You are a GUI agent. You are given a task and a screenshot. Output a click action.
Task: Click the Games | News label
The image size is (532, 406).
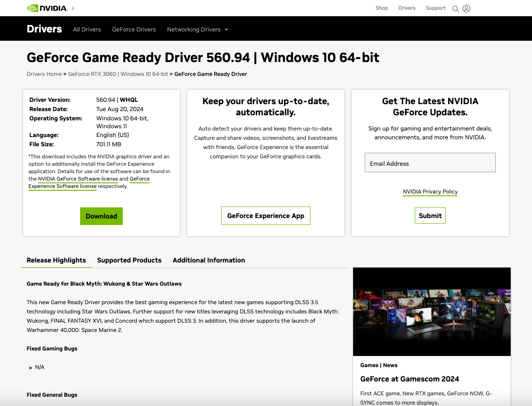pyautogui.click(x=379, y=365)
